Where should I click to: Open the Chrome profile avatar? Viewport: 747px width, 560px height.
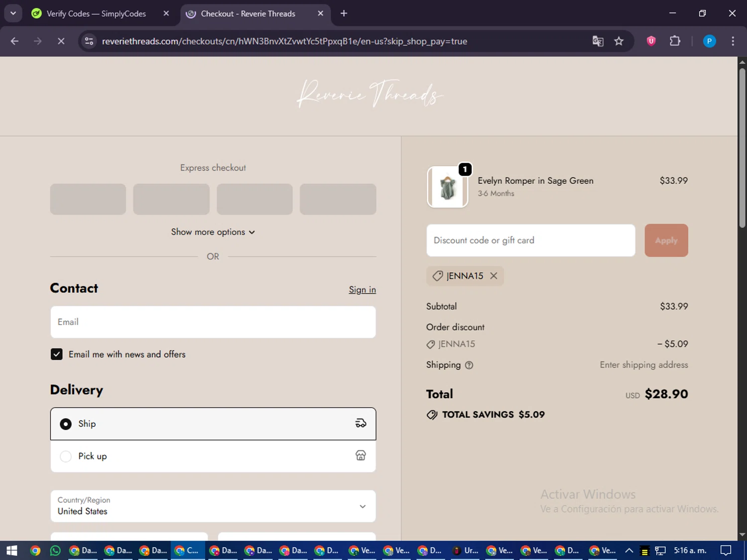[x=709, y=41]
